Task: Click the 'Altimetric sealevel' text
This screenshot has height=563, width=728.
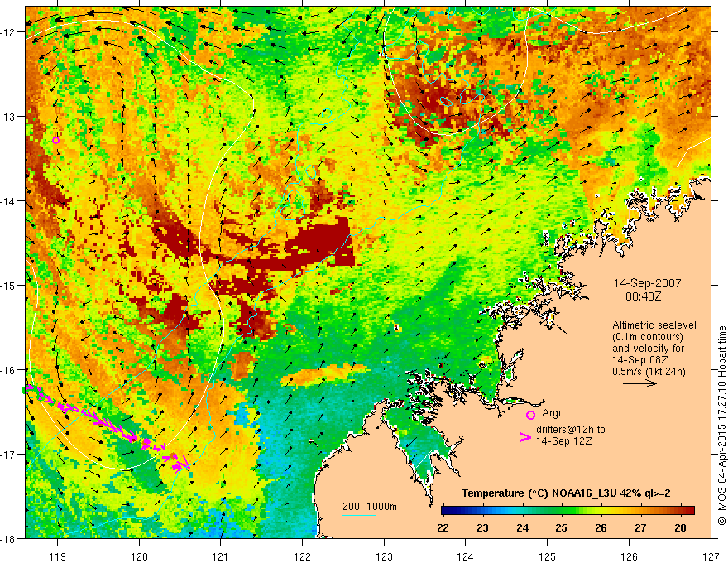Action: [x=654, y=325]
